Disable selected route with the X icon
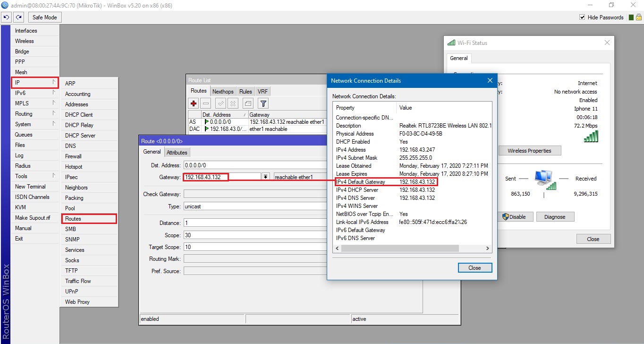The height and width of the screenshot is (344, 644). pyautogui.click(x=233, y=103)
